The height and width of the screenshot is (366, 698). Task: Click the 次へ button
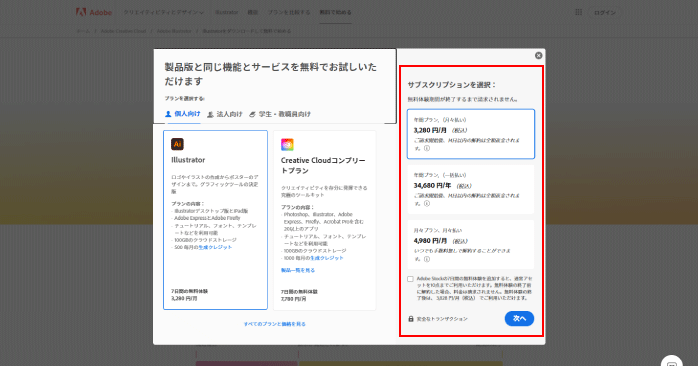coord(519,318)
